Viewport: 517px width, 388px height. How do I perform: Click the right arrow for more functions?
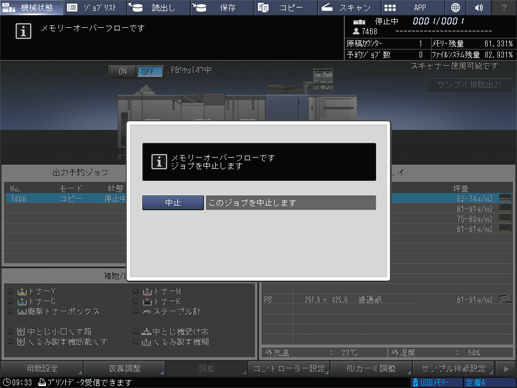click(506, 369)
